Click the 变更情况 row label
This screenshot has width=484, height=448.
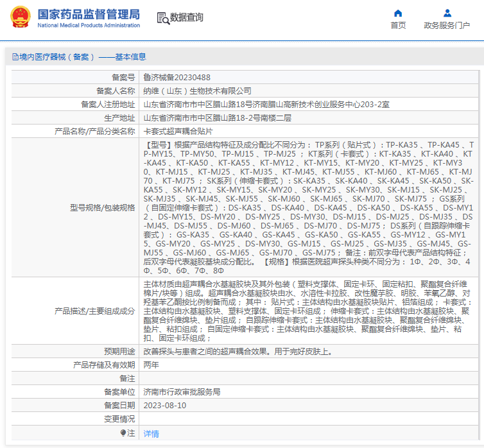119,419
